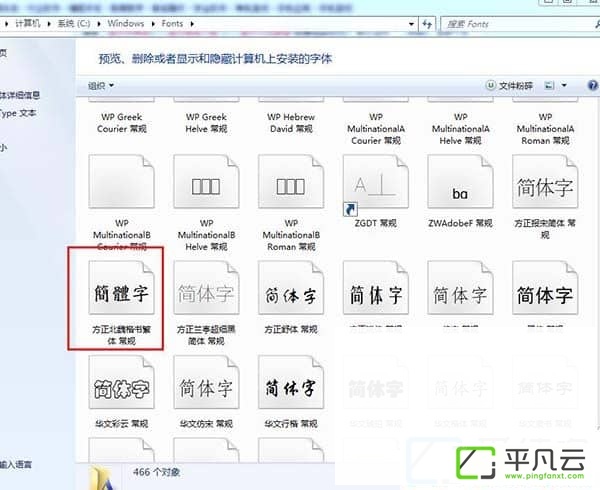Click the WP MultinationalA Roman 常规 label

(x=545, y=129)
